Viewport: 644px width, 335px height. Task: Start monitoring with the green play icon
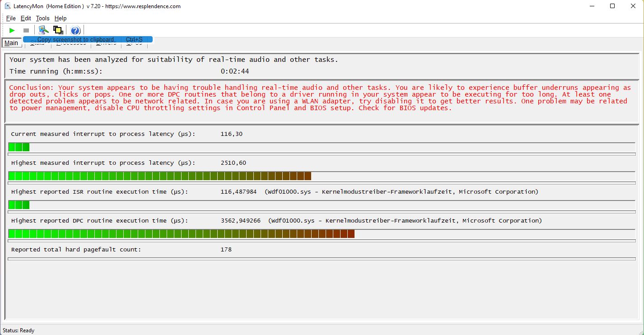pos(12,30)
